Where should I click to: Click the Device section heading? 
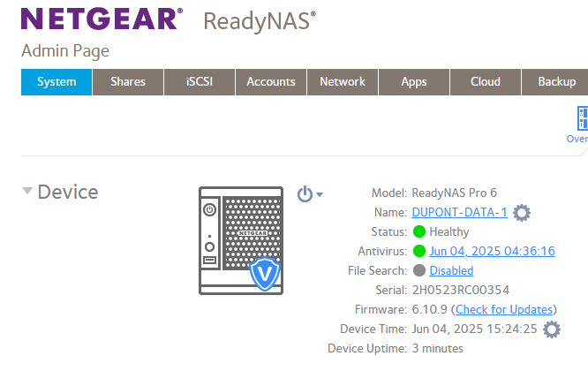click(x=68, y=192)
